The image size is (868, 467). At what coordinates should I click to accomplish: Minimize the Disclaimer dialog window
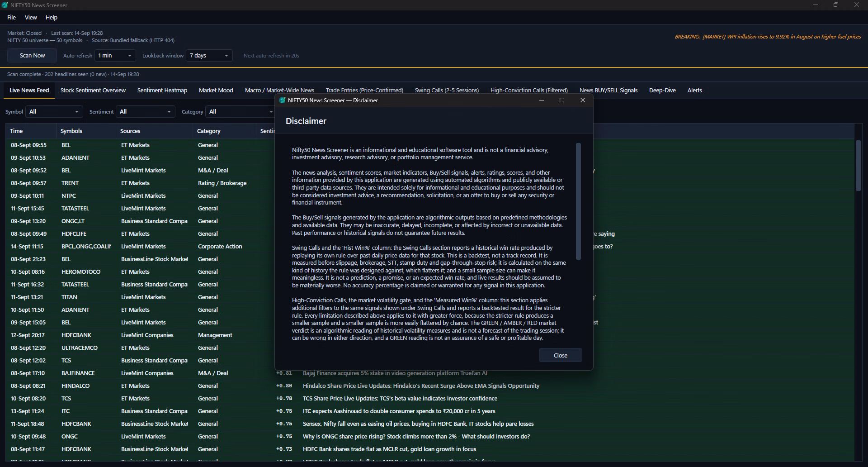click(541, 100)
